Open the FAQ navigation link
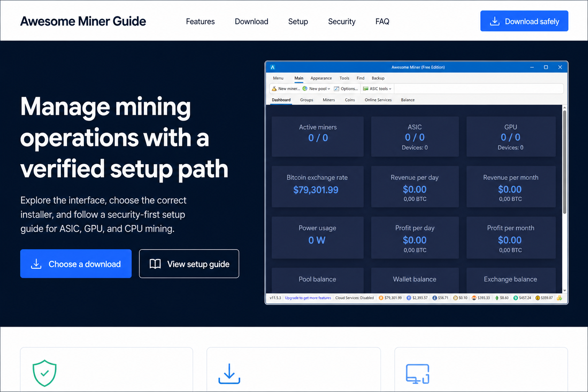The image size is (588, 392). coord(382,21)
